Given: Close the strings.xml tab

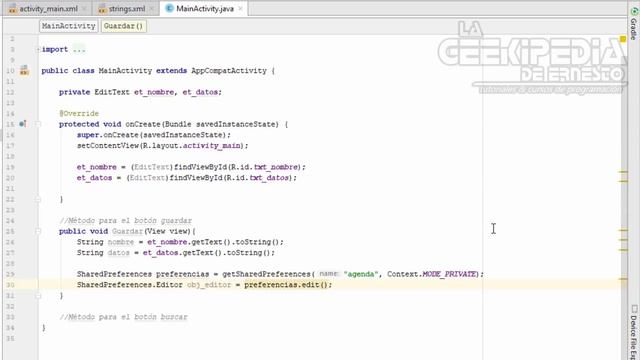Looking at the screenshot, I should tap(151, 9).
